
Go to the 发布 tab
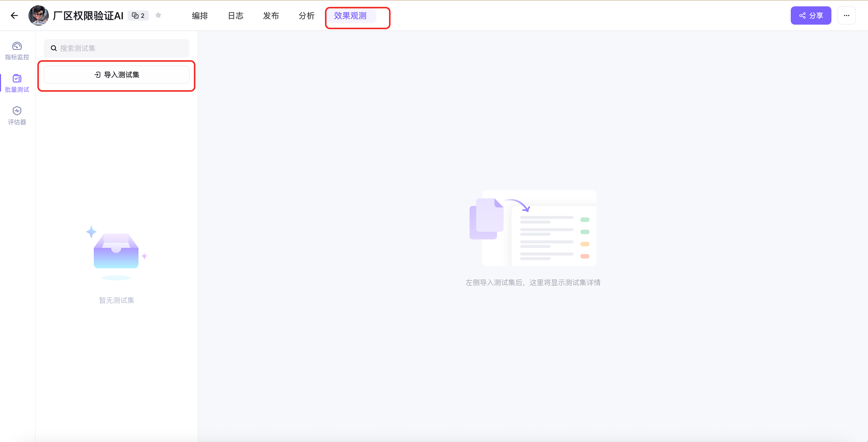(x=271, y=15)
